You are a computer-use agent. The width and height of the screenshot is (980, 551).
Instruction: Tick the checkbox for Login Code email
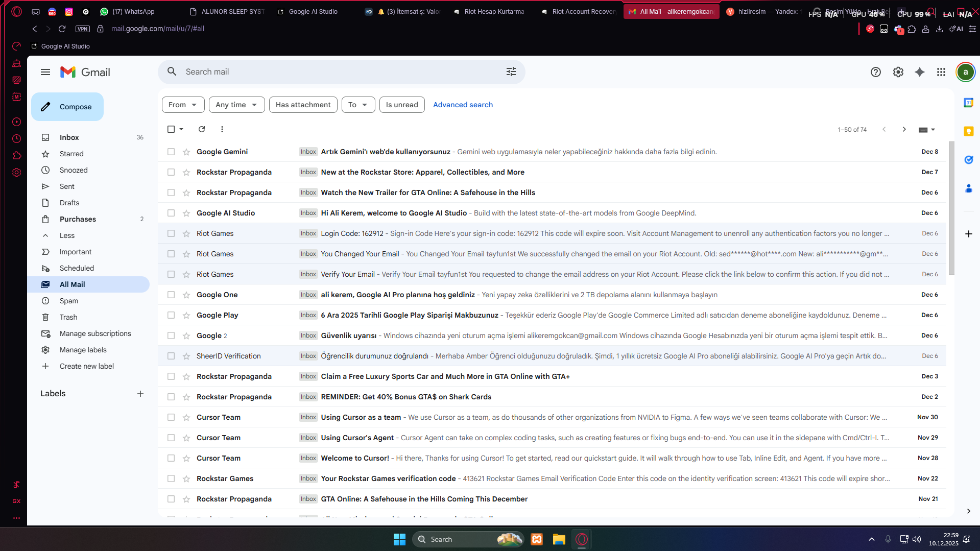point(171,233)
